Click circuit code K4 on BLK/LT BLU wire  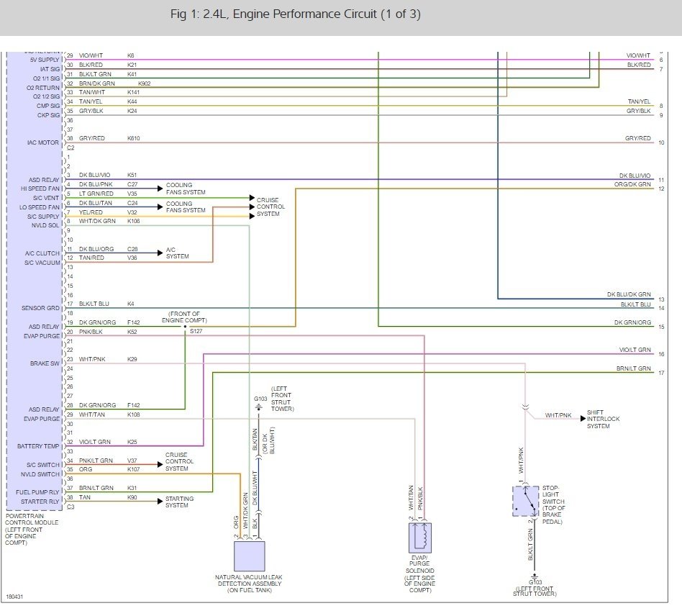pyautogui.click(x=130, y=304)
